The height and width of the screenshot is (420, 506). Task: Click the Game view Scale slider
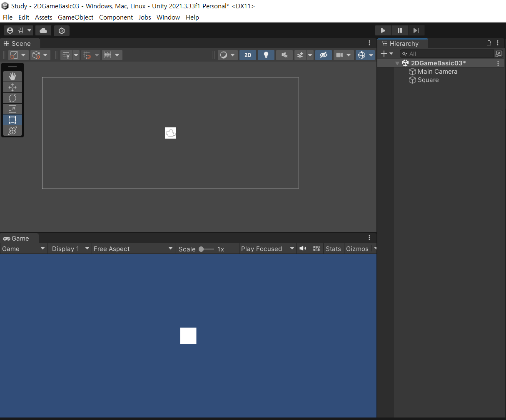(206, 249)
